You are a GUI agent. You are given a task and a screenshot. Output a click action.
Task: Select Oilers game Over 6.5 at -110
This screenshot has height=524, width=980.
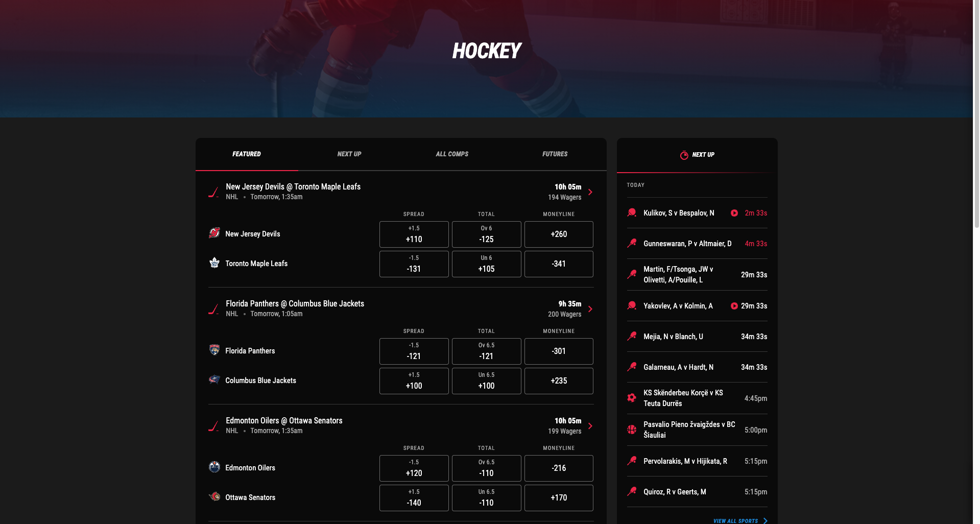pos(487,468)
